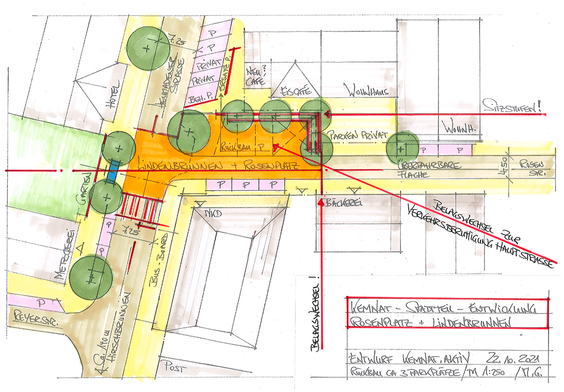Select the "NKD" store label
The image size is (564, 392).
[x=213, y=214]
